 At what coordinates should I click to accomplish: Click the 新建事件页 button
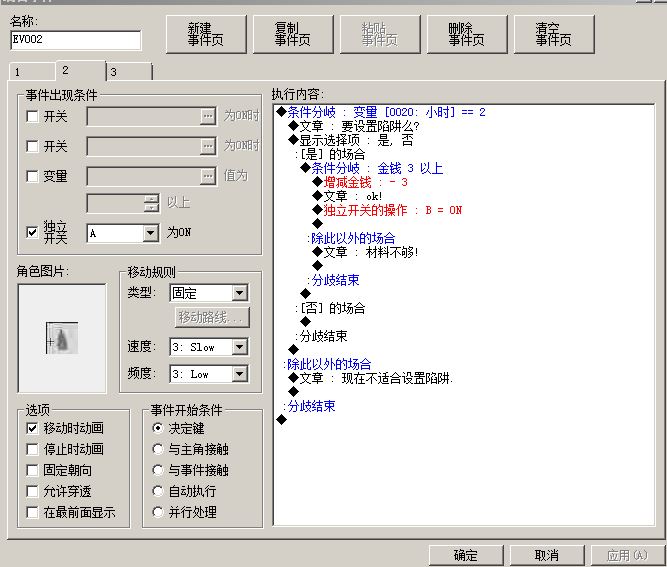click(206, 34)
